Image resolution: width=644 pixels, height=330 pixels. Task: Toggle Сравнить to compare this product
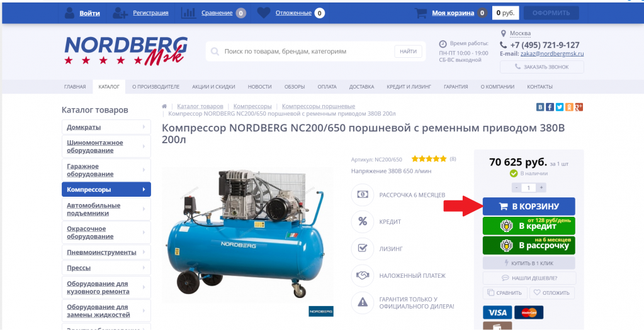click(x=505, y=293)
